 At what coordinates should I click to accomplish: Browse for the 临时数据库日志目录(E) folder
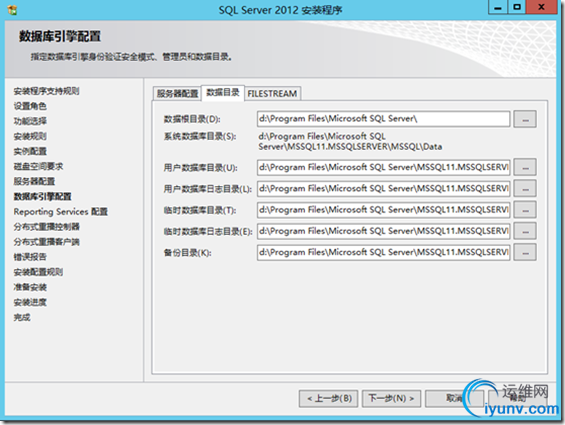coord(525,231)
